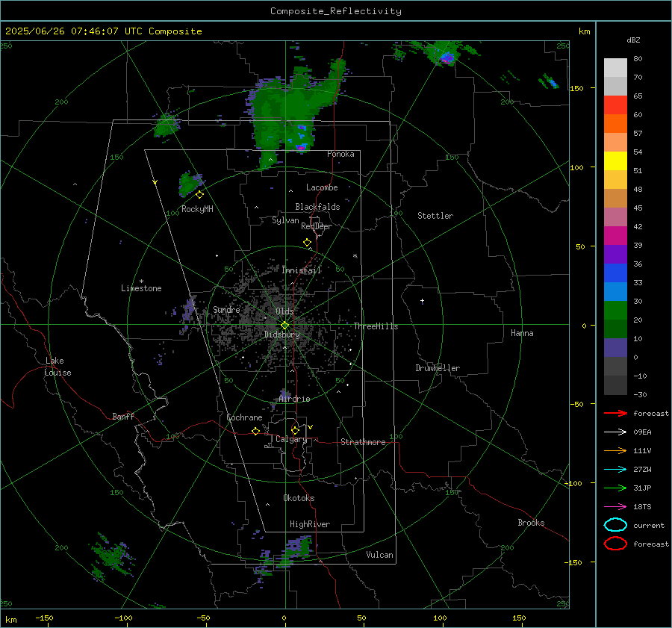
Task: Click the Calgary city label
Action: coord(291,439)
